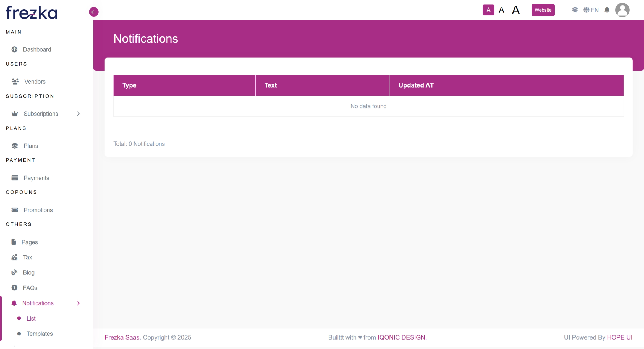Open the FAQs question mark item
Image resolution: width=644 pixels, height=349 pixels.
pos(14,288)
